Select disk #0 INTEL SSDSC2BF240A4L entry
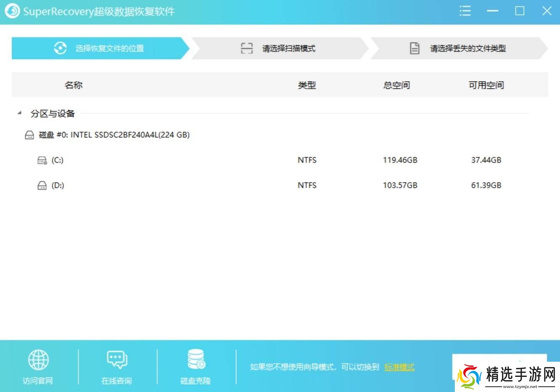Image resolution: width=560 pixels, height=392 pixels. [x=114, y=135]
